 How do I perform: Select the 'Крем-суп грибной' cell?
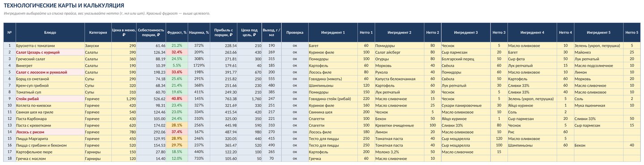click(x=50, y=85)
